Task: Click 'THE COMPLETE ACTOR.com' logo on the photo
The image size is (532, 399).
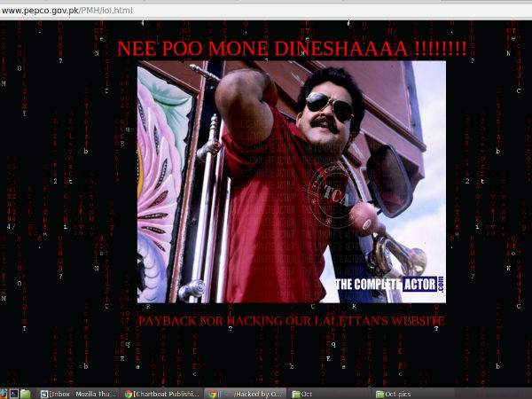Action: click(389, 285)
